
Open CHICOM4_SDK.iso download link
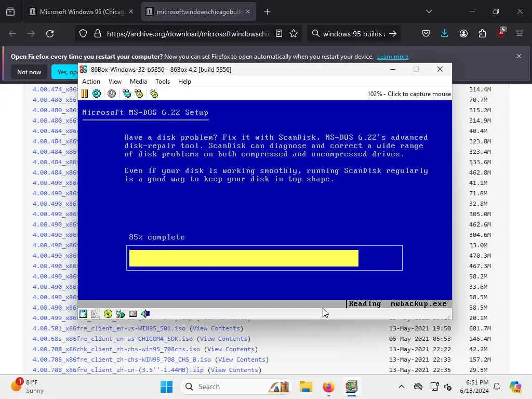(x=112, y=339)
